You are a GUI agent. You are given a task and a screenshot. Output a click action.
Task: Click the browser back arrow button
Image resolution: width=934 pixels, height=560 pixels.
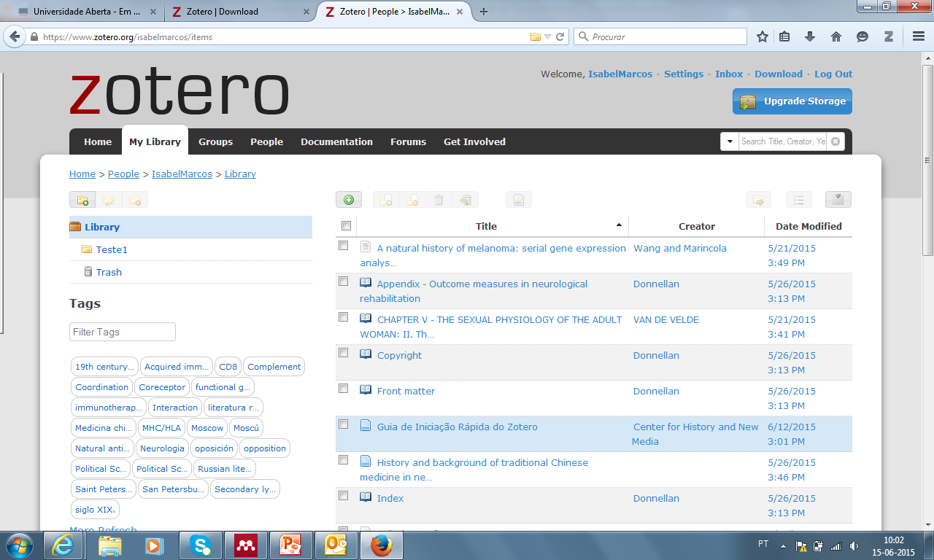(15, 36)
